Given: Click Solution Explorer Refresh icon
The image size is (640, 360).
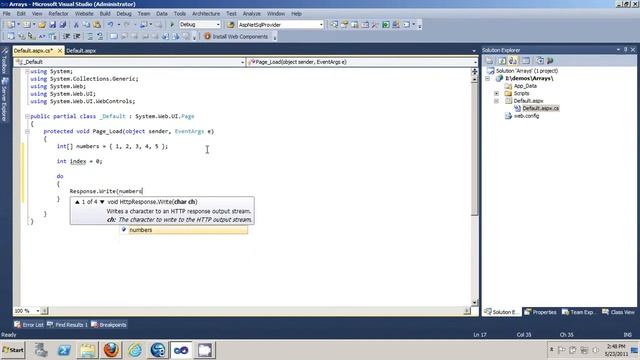Looking at the screenshot, I should tap(502, 61).
